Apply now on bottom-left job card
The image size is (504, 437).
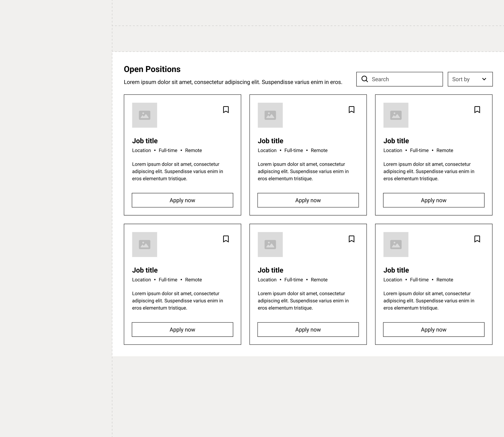click(x=182, y=329)
